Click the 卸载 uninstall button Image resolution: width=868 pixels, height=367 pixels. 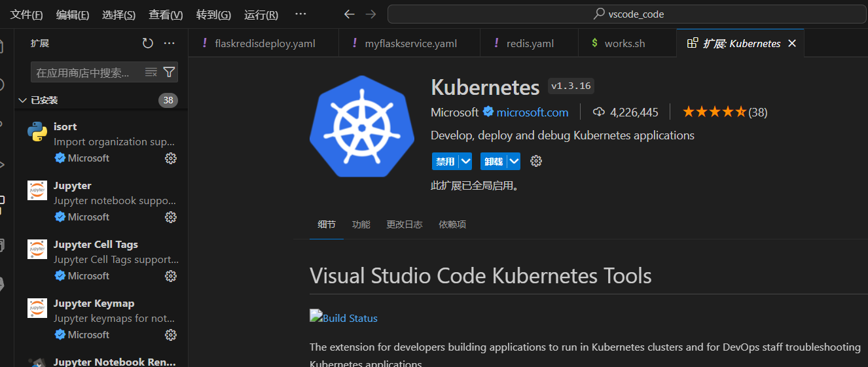(x=494, y=161)
